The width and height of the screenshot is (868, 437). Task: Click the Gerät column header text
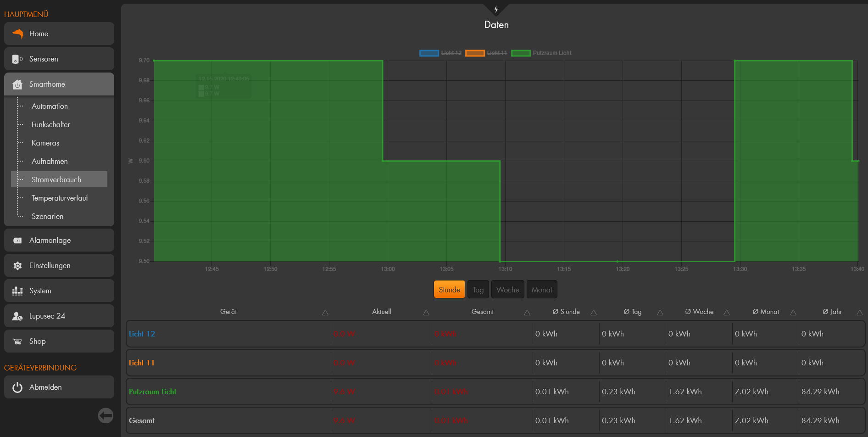[x=228, y=312]
